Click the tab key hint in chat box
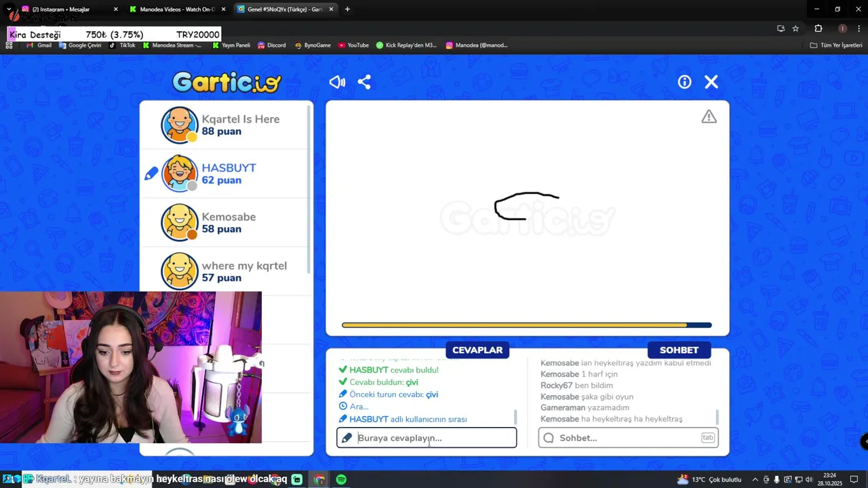The image size is (868, 488). coord(708,438)
